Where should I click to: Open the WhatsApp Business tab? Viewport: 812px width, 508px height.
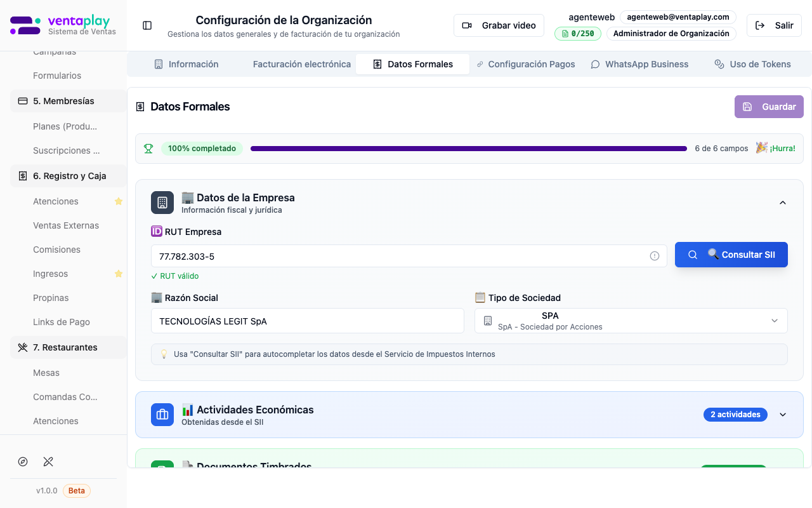(639, 64)
